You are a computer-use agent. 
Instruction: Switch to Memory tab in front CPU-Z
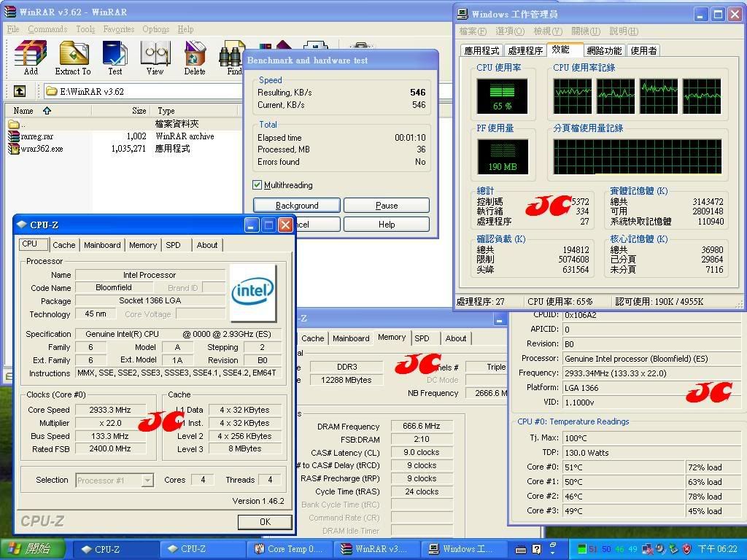tap(143, 245)
